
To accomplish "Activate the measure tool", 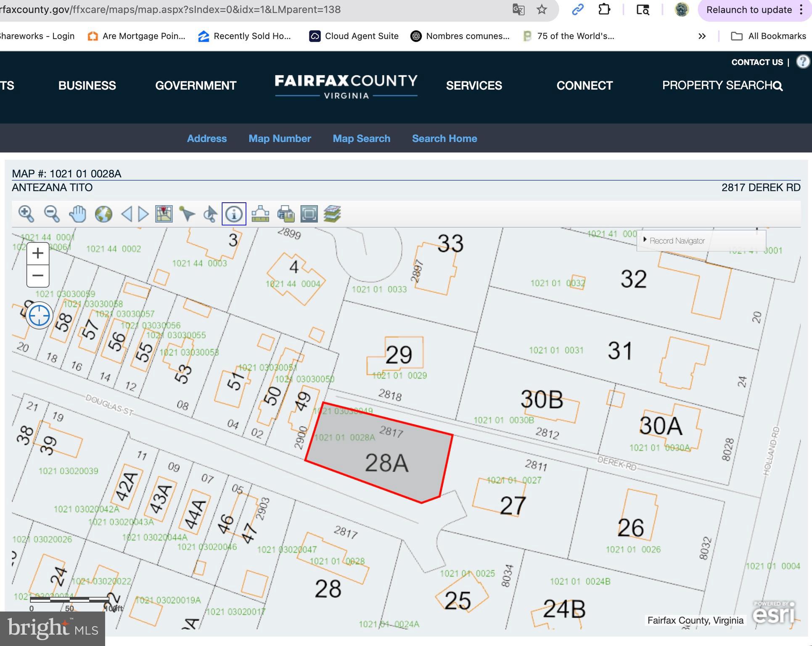I will coord(260,214).
